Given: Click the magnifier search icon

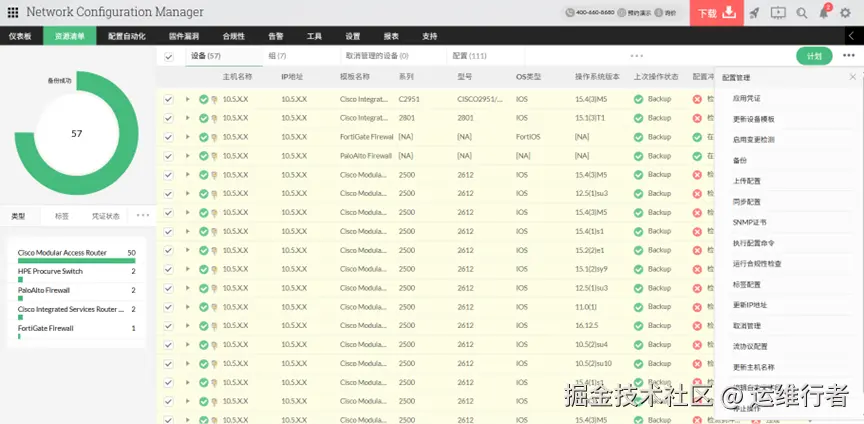Looking at the screenshot, I should [802, 13].
